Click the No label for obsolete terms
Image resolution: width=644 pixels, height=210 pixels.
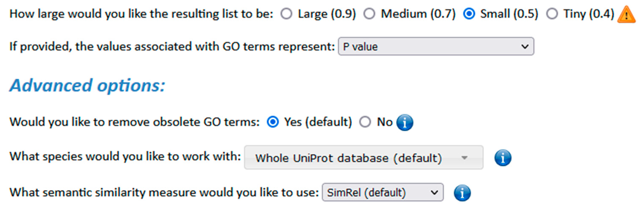(384, 122)
